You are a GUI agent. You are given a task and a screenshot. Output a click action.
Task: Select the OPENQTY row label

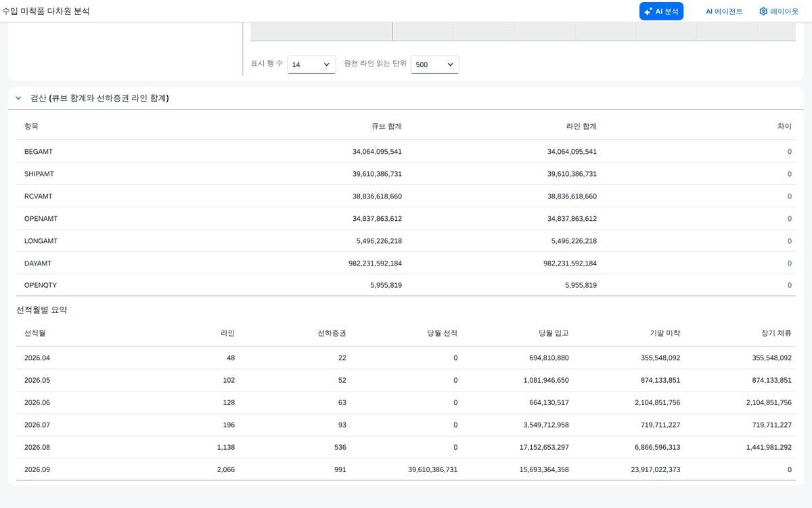41,286
